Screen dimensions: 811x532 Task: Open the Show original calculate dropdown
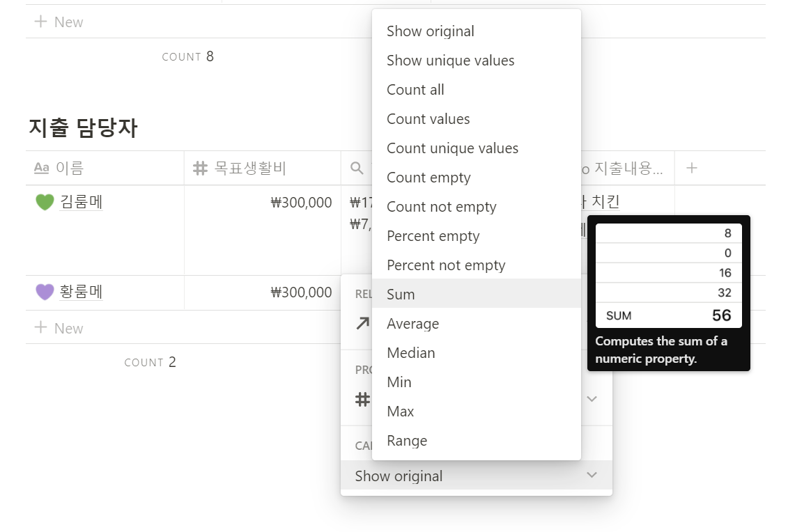pos(476,476)
